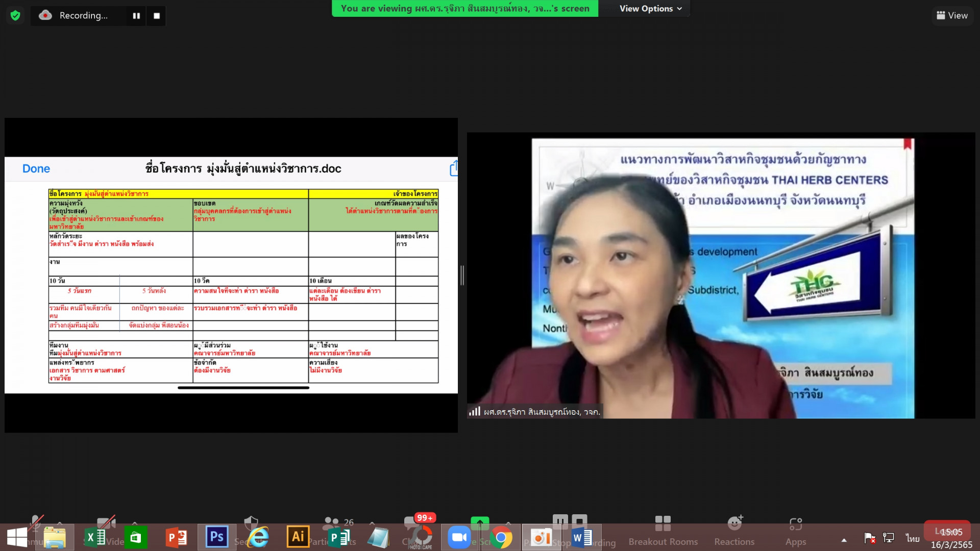This screenshot has width=980, height=551.
Task: Click the toolbar stop recording icon
Action: [x=579, y=521]
